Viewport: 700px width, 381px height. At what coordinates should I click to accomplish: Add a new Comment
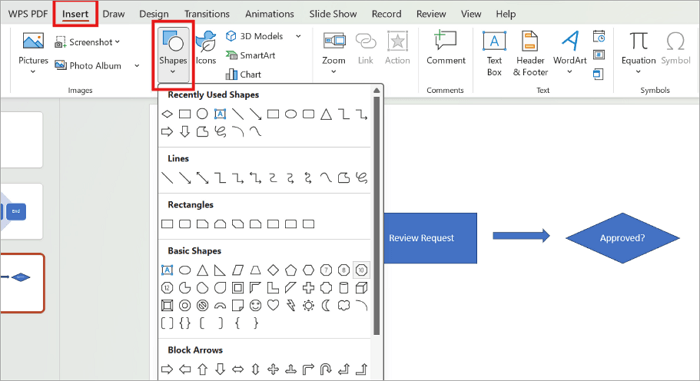point(446,48)
